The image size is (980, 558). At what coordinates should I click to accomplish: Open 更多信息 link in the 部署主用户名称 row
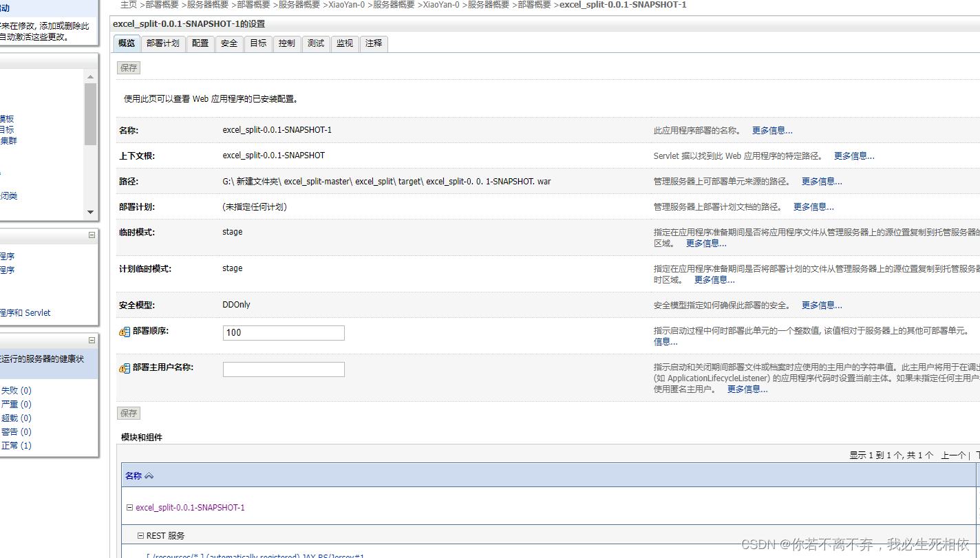[x=747, y=389]
